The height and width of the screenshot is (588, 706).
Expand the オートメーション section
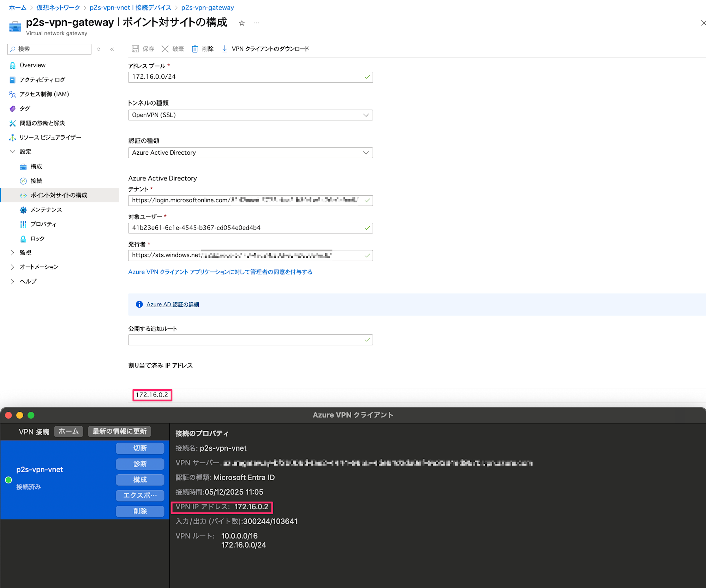coord(12,267)
